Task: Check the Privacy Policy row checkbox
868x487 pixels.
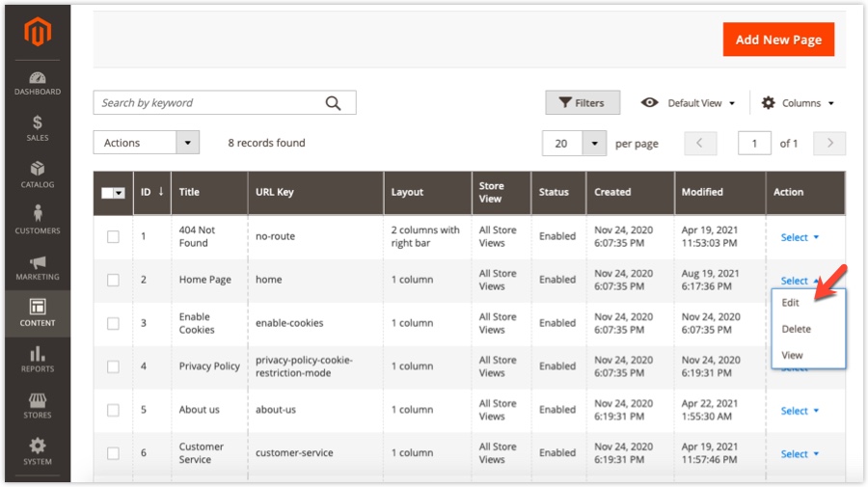Action: tap(113, 366)
